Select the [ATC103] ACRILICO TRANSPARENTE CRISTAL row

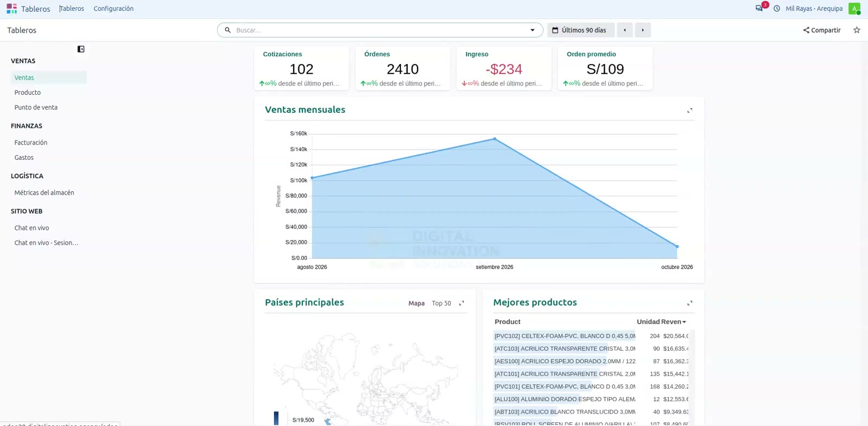coord(591,348)
